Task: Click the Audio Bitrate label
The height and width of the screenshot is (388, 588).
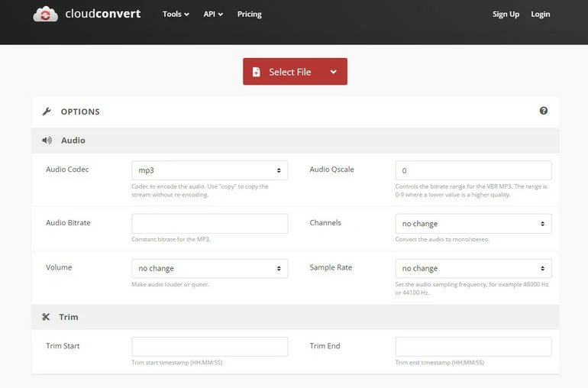Action: tap(68, 222)
